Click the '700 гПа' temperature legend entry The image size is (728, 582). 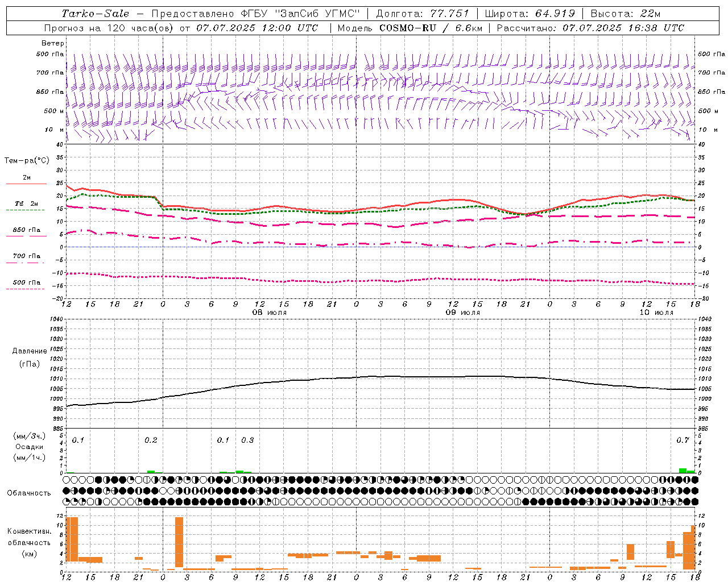26,256
